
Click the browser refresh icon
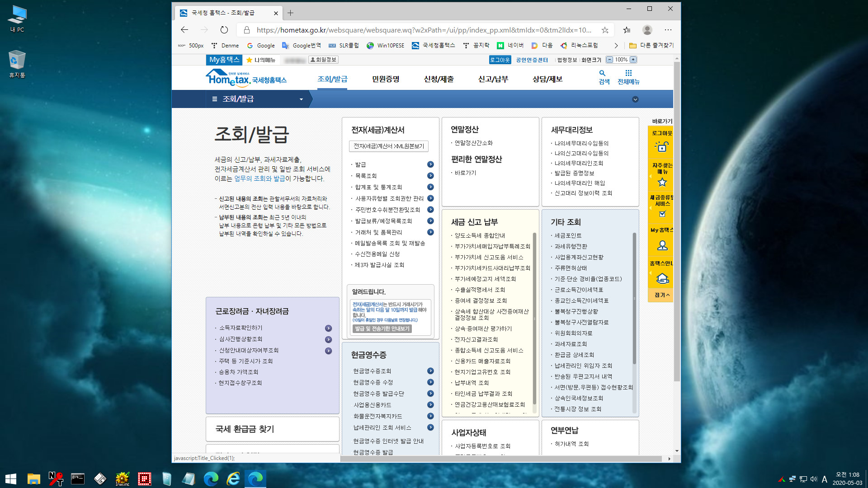tap(224, 30)
